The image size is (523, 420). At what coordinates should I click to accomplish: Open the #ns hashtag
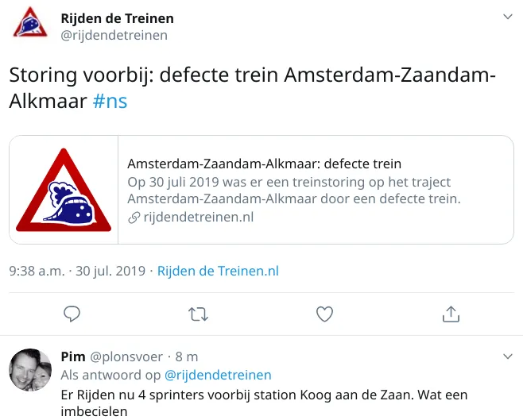(110, 102)
